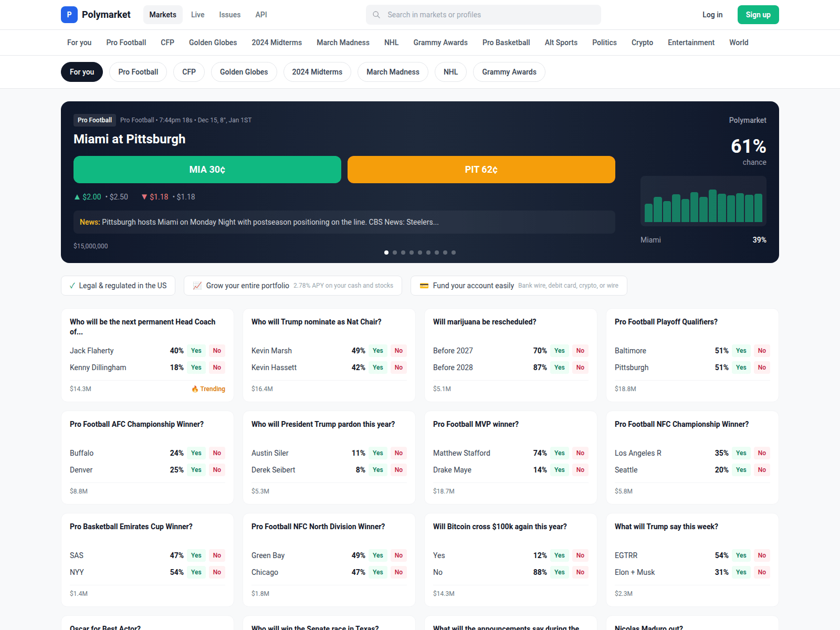Click No for Kenny Dillingham
The image size is (840, 630).
tap(217, 367)
